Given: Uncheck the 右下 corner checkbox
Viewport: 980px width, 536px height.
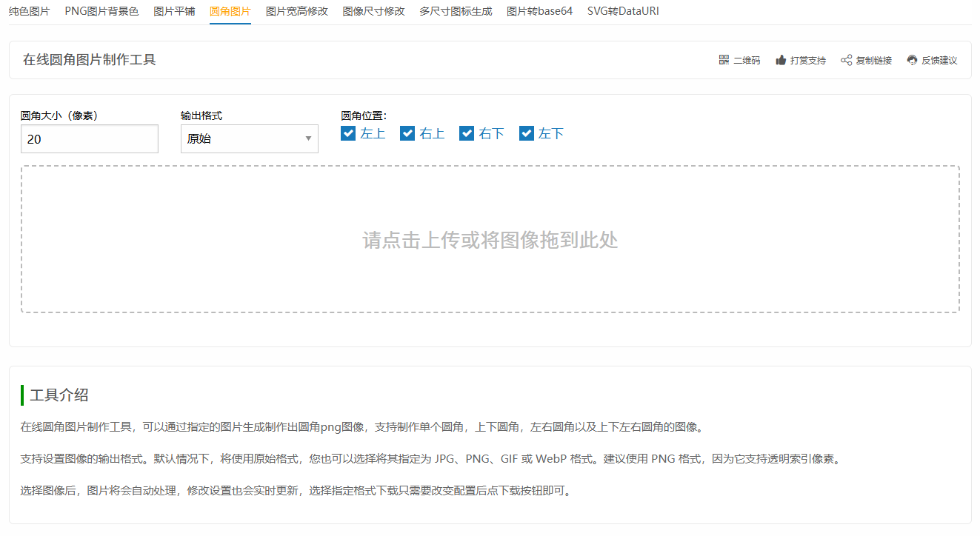Looking at the screenshot, I should [x=467, y=133].
